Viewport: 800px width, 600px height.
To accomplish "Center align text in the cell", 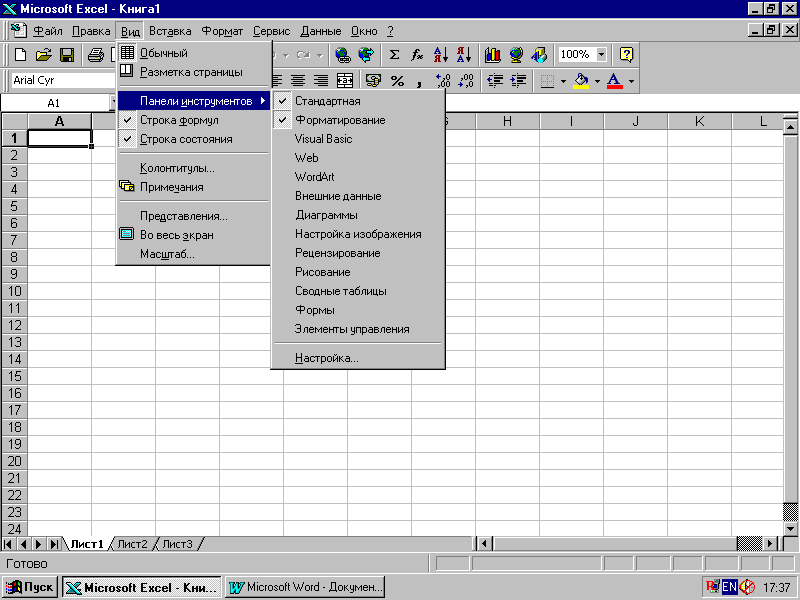I will coord(298,81).
